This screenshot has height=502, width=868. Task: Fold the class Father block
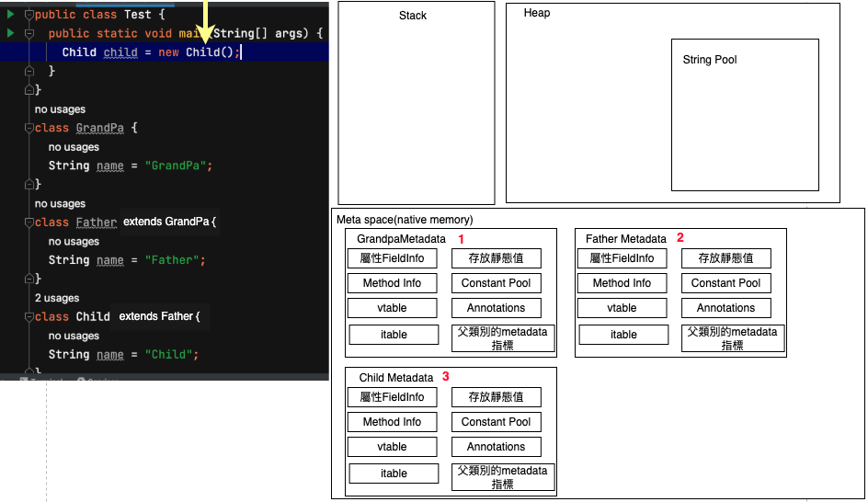(29, 222)
